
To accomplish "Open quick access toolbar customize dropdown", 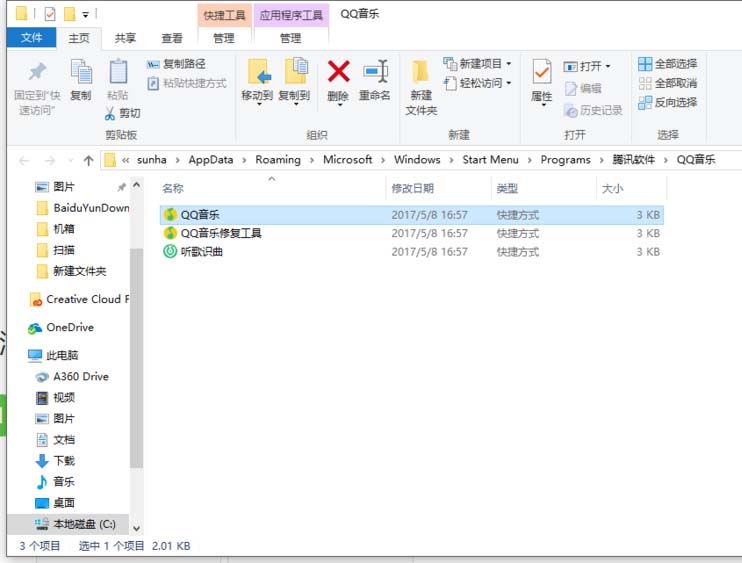I will click(x=86, y=15).
